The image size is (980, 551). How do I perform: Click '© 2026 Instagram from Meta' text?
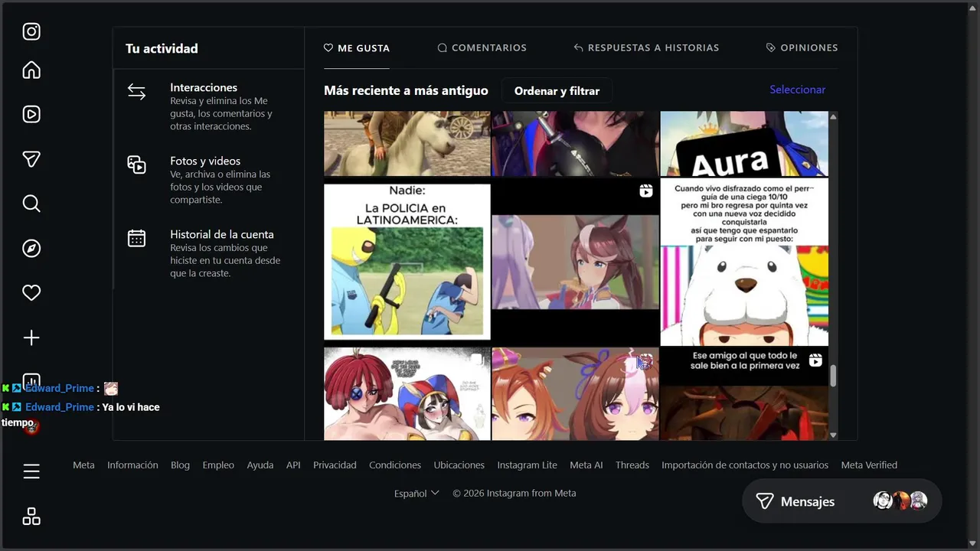[x=514, y=493]
